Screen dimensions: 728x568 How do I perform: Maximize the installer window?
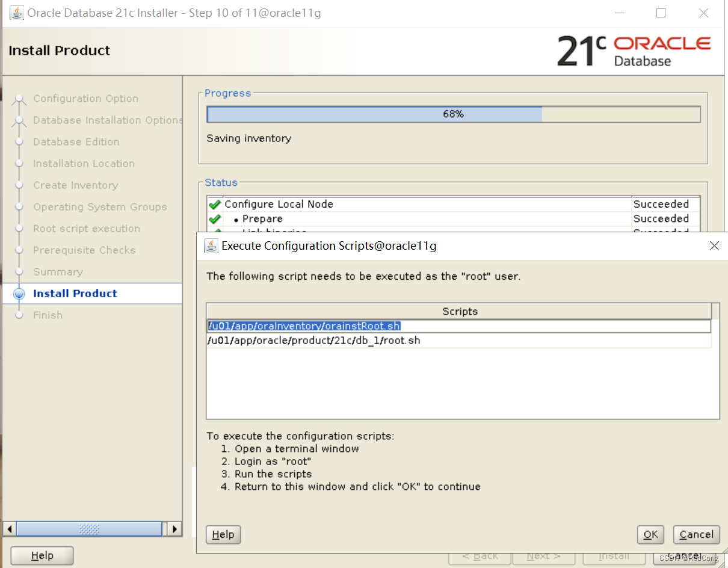coord(661,13)
